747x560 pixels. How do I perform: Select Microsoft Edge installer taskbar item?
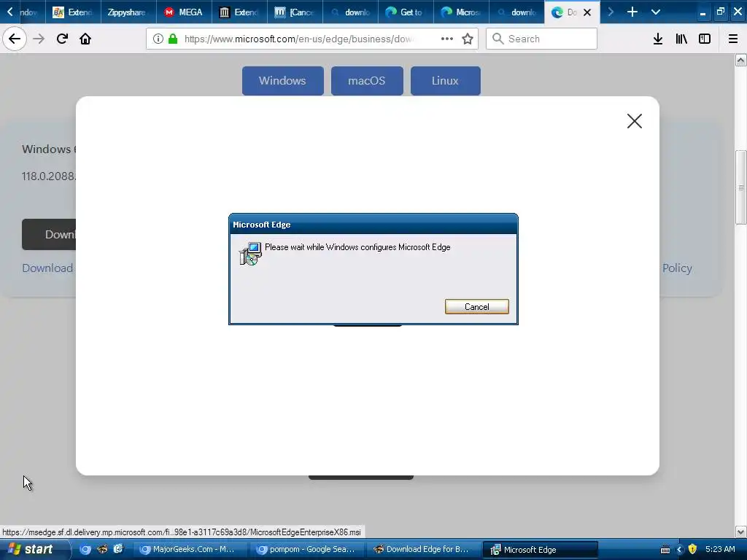tap(541, 550)
